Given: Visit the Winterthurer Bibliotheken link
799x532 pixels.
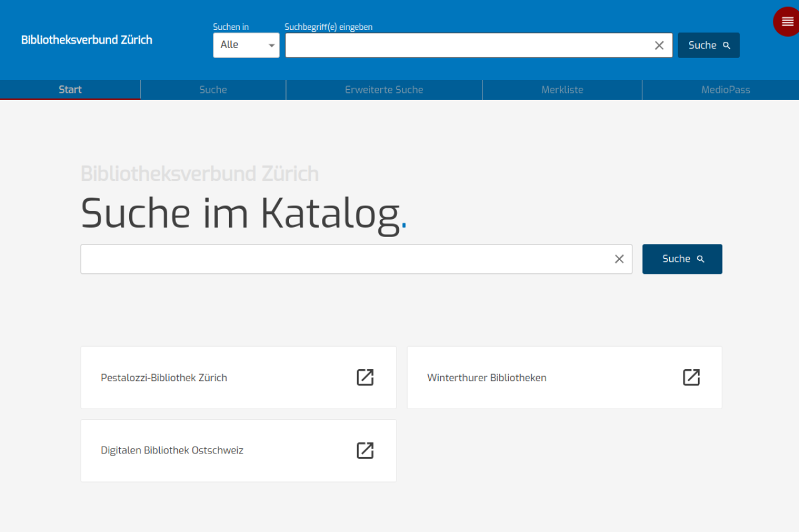Looking at the screenshot, I should 487,377.
